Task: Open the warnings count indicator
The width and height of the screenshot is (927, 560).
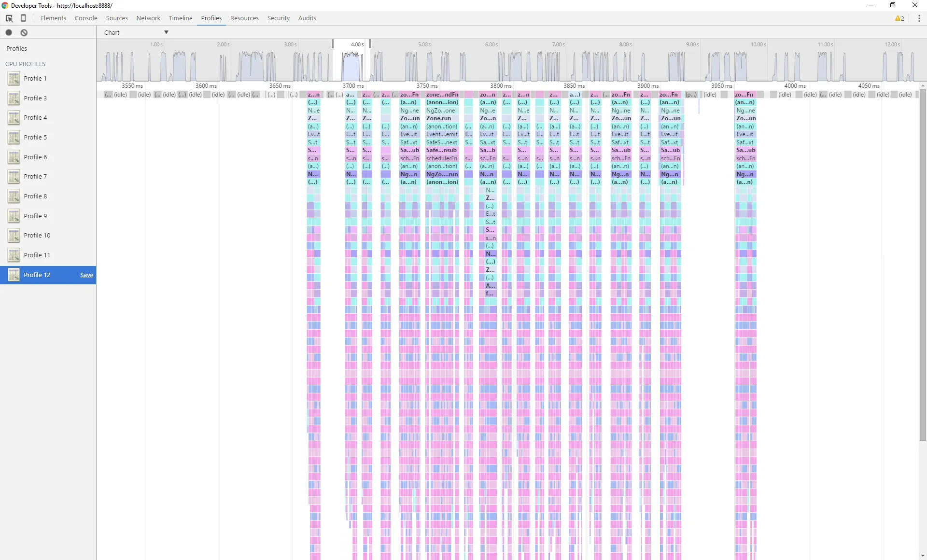Action: click(899, 18)
